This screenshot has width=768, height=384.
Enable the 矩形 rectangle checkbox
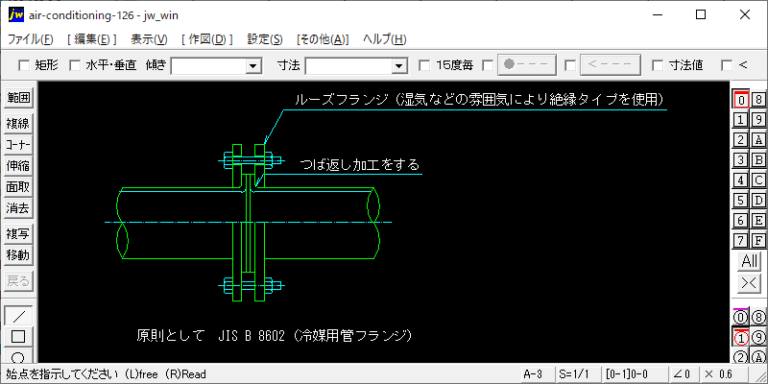pos(23,65)
